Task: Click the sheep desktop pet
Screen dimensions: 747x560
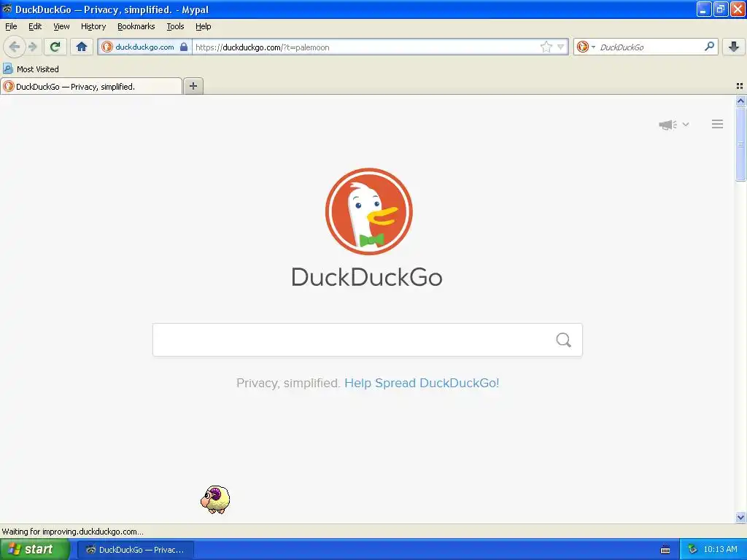Action: 215,499
